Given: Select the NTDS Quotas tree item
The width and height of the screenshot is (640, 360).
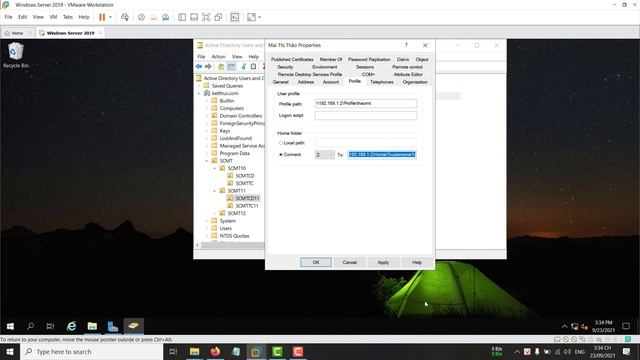Looking at the screenshot, I should pos(234,236).
